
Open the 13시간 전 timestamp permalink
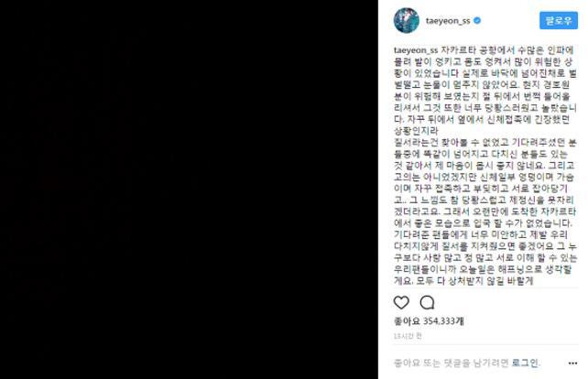(x=408, y=336)
